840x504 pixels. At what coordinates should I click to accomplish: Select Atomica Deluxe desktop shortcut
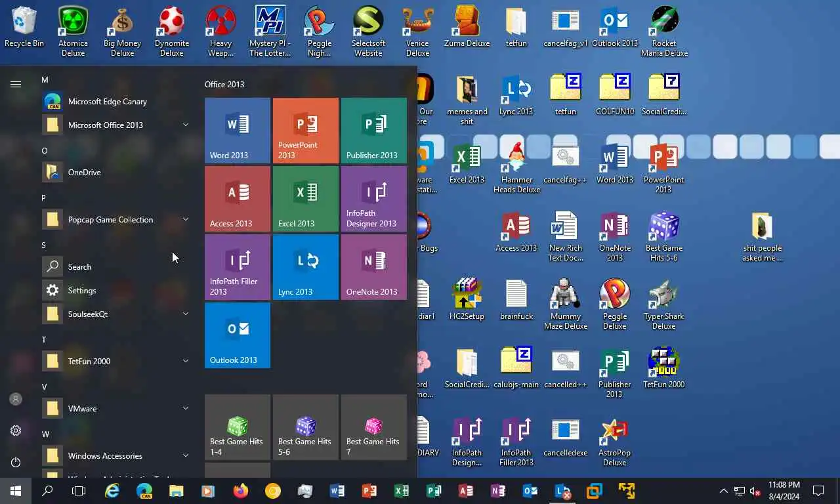(x=73, y=31)
